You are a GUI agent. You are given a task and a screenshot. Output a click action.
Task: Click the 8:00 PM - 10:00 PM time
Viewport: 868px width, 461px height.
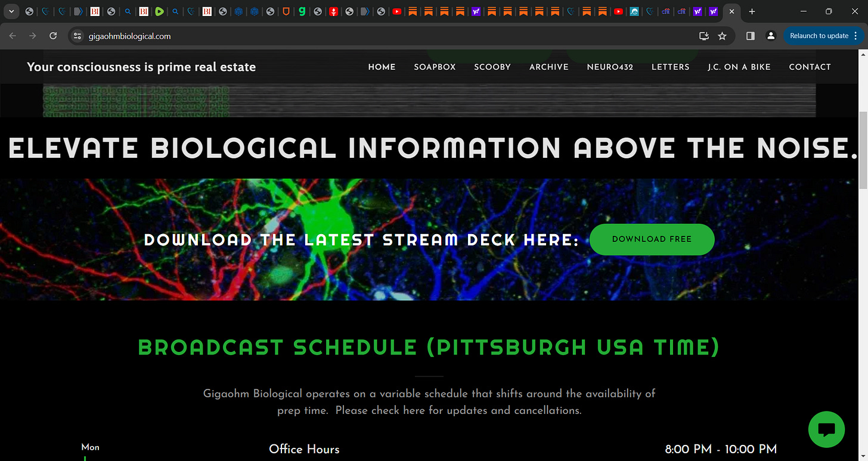point(721,449)
